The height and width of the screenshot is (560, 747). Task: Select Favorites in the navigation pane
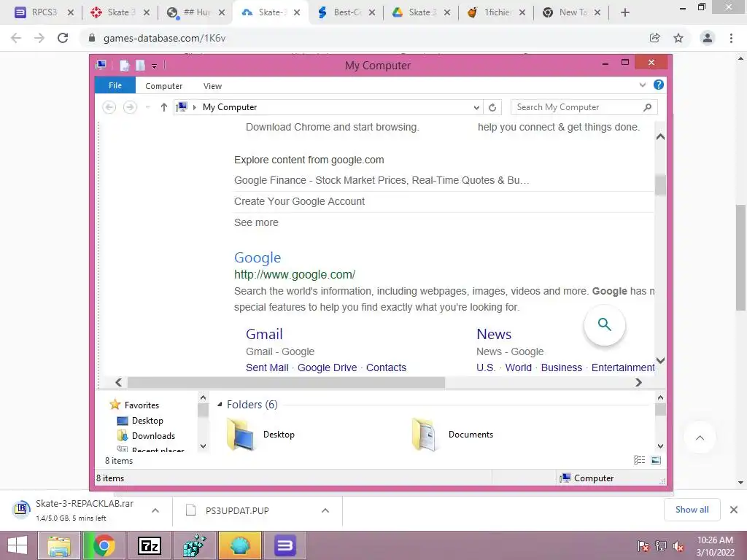pos(134,405)
